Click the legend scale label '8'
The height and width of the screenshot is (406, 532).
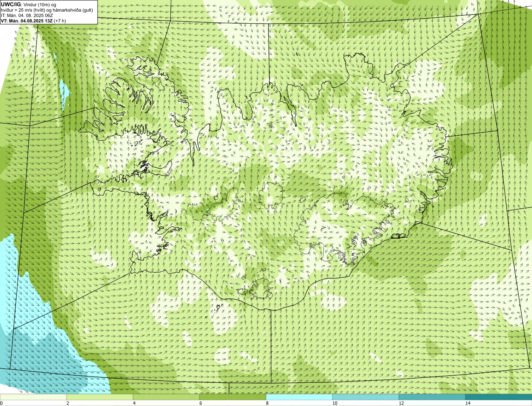click(x=267, y=403)
